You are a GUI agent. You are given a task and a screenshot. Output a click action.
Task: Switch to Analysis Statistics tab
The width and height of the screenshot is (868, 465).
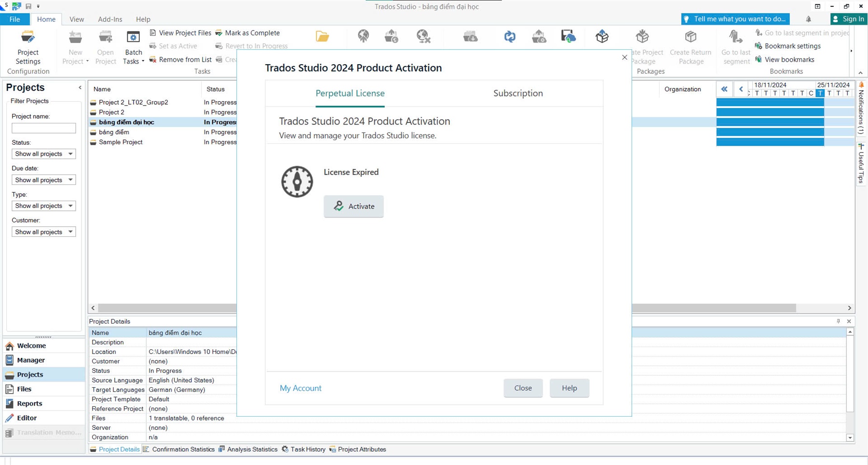click(x=248, y=449)
